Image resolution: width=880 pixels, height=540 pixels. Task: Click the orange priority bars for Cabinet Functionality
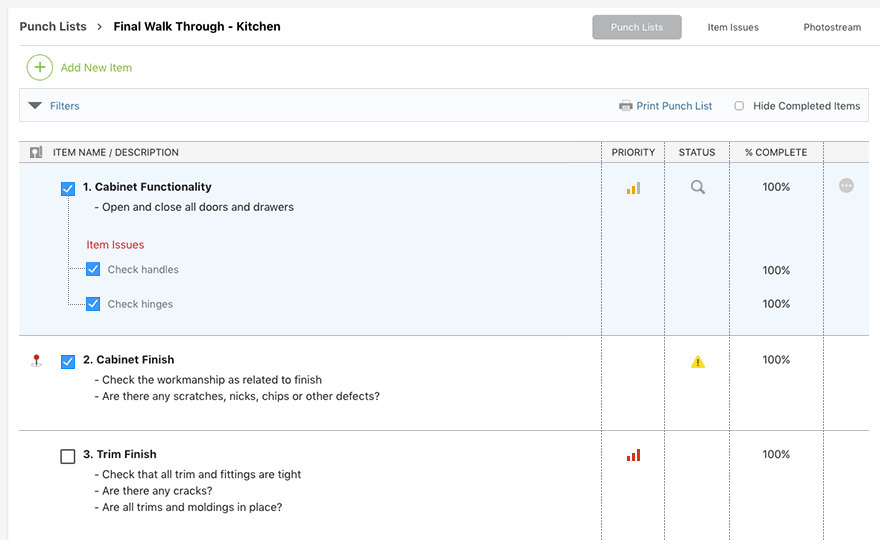pyautogui.click(x=633, y=187)
